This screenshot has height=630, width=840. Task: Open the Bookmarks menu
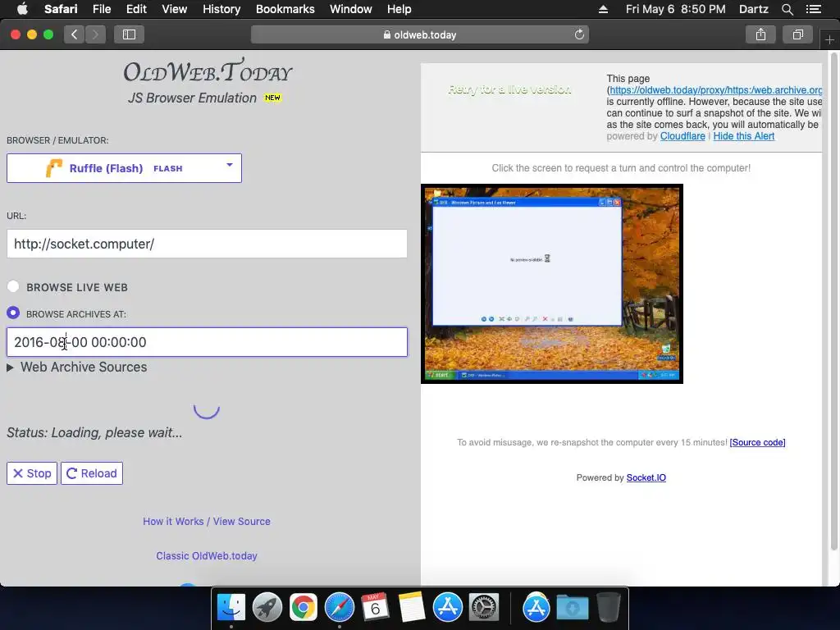(285, 9)
